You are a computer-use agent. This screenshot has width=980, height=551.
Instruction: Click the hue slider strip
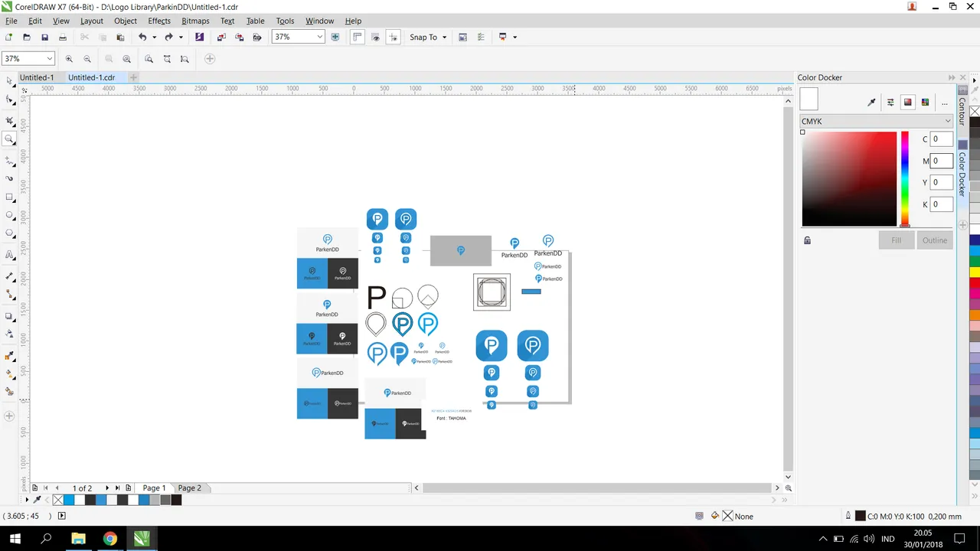[904, 179]
